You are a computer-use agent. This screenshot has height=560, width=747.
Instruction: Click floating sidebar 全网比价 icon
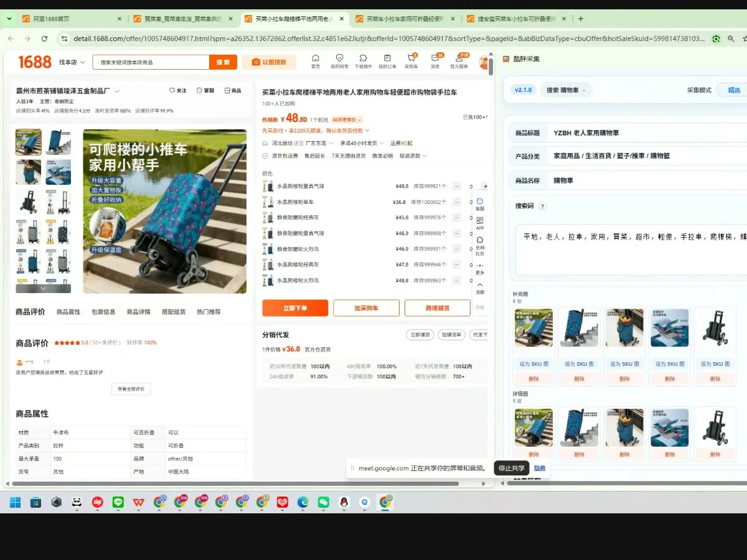coord(480,246)
